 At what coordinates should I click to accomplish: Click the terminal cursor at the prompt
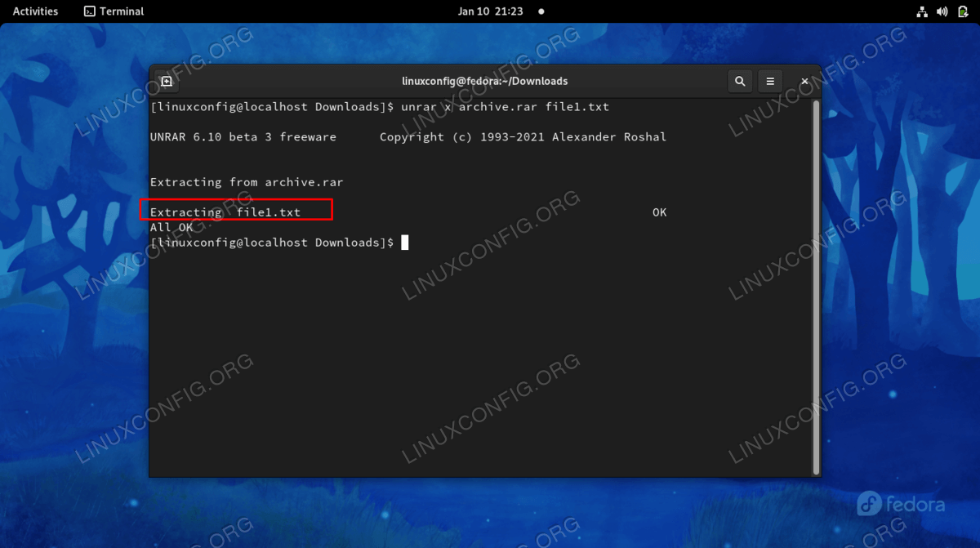point(404,243)
